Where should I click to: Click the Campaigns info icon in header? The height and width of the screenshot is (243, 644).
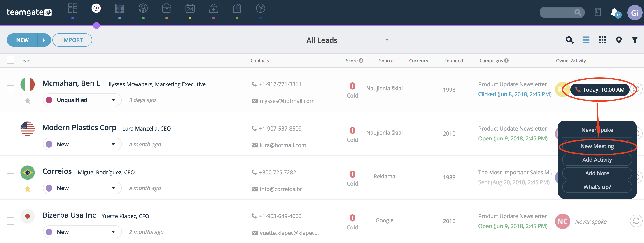point(506,61)
